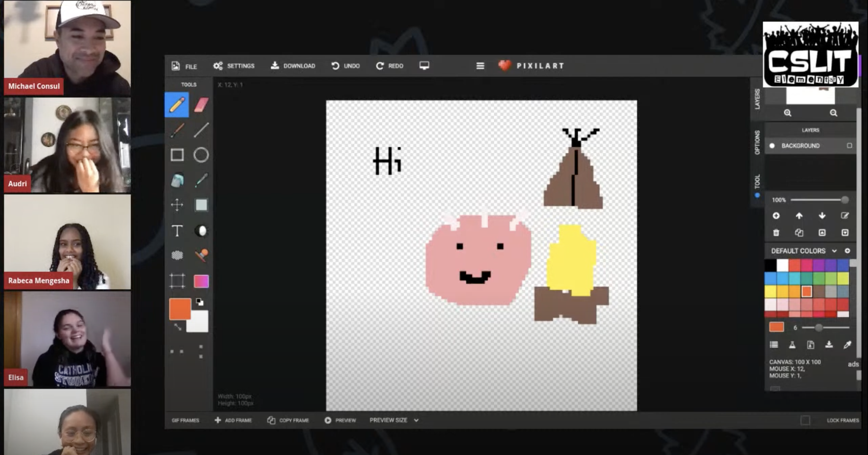Toggle Background layer visibility dot
This screenshot has width=868, height=455.
[772, 146]
